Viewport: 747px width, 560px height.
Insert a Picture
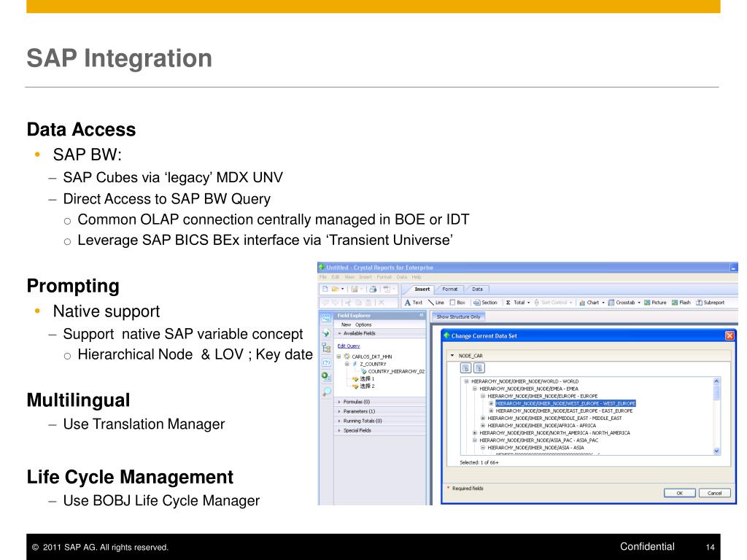coord(656,303)
